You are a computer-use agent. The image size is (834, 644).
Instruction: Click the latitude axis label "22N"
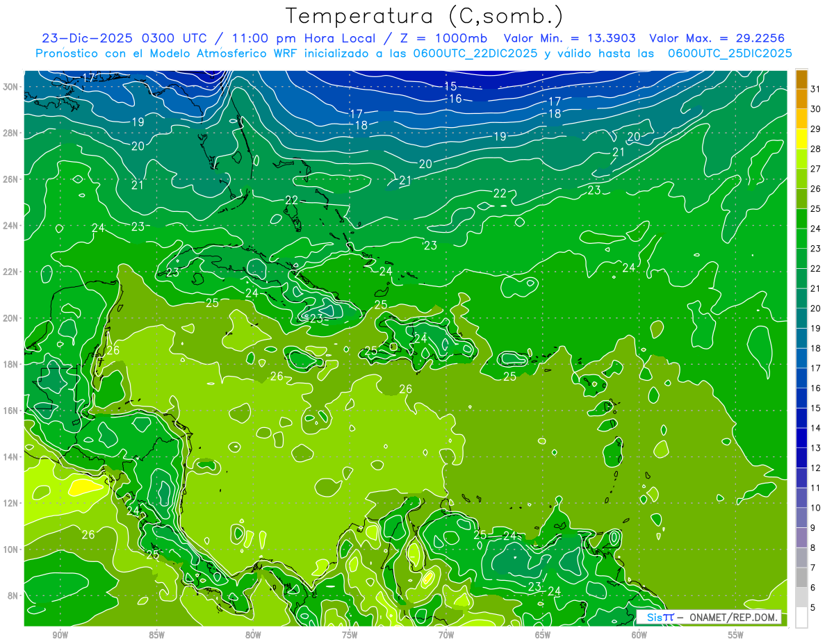(11, 272)
